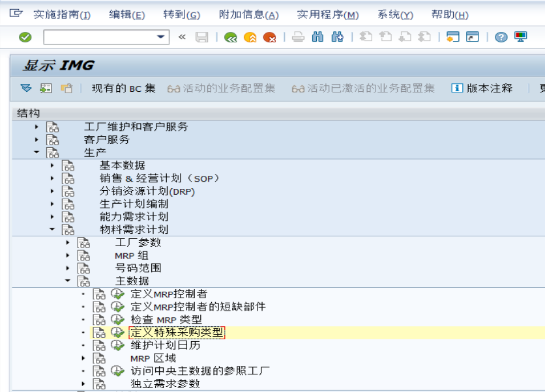This screenshot has height=392, width=545.
Task: Collapse the 生产 node
Action: coord(37,152)
